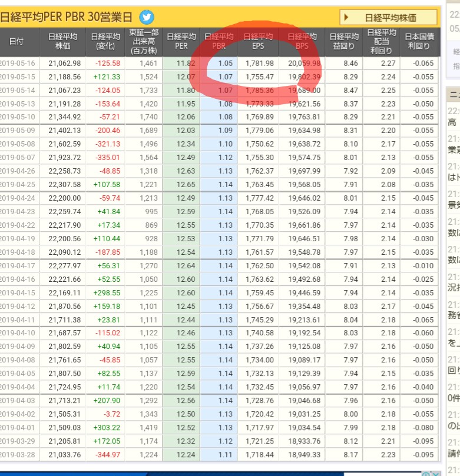Click the PER value 12.65
The width and height of the screenshot is (460, 476).
(x=186, y=185)
